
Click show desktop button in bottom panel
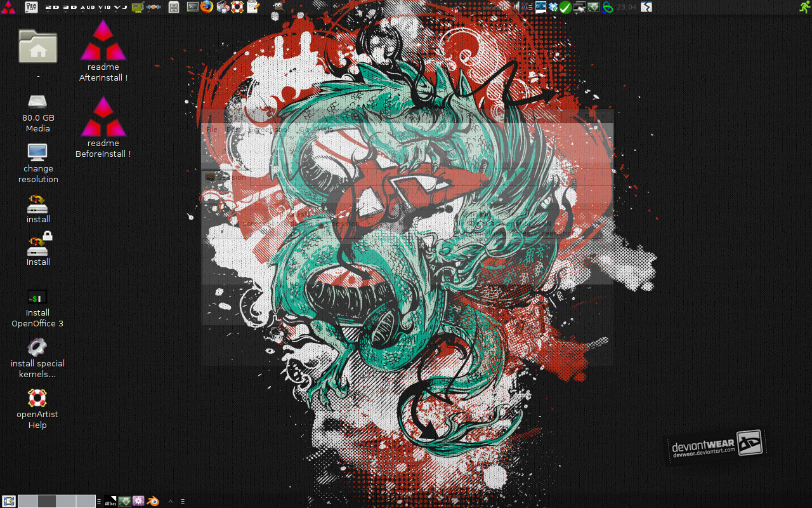click(9, 501)
